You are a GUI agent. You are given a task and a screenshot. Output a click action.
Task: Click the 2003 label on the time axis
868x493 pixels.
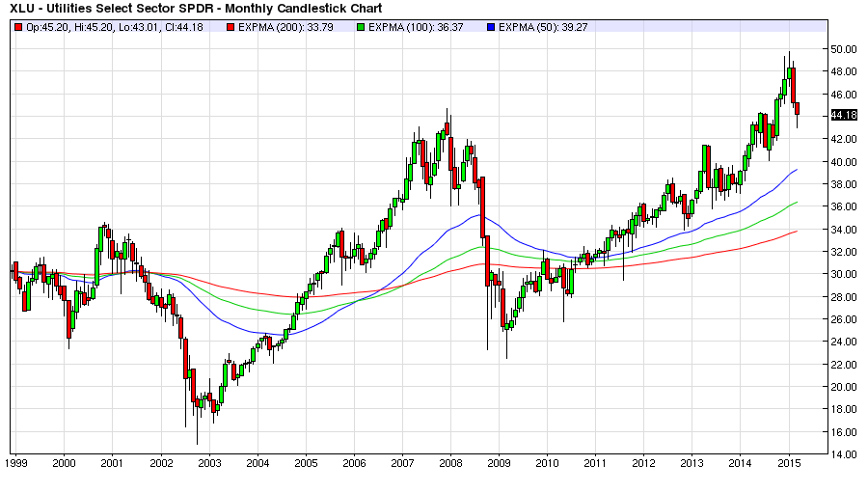pyautogui.click(x=209, y=463)
